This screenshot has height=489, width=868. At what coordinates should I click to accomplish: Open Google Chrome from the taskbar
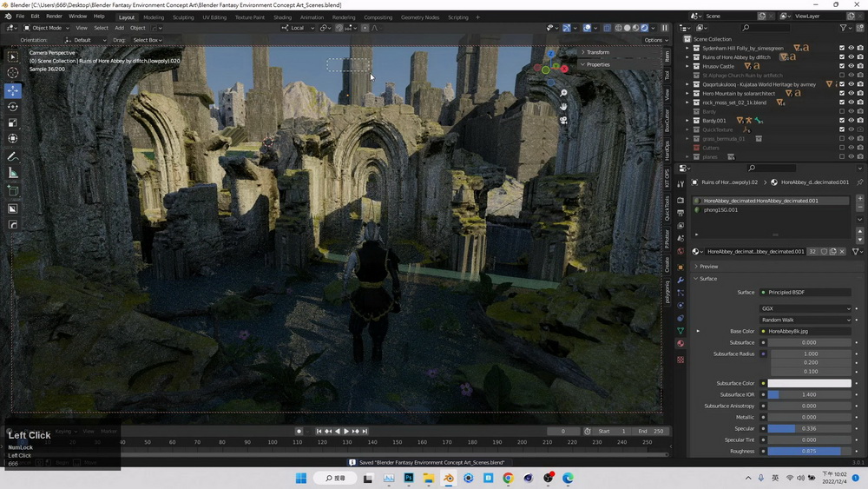(x=508, y=478)
